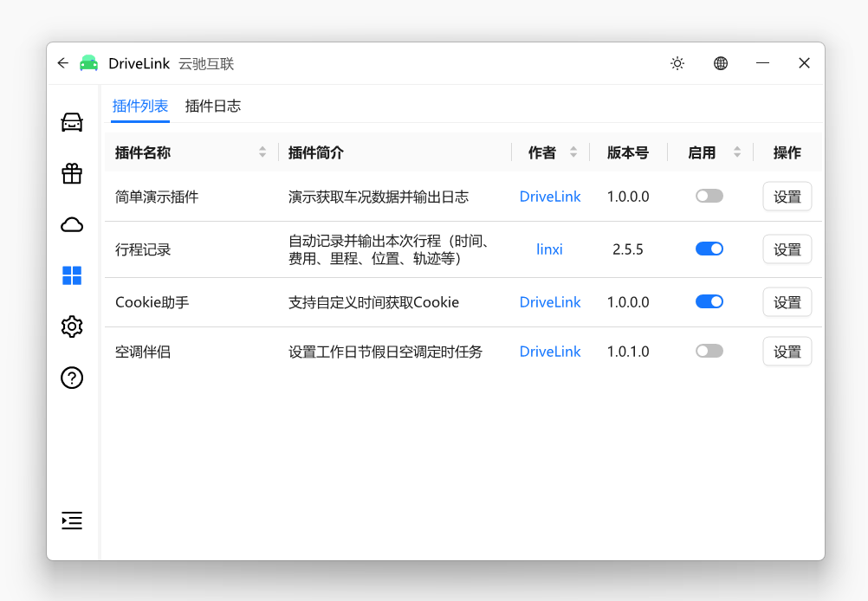The image size is (868, 601).
Task: Select the 插件列表 tab
Action: coord(139,106)
